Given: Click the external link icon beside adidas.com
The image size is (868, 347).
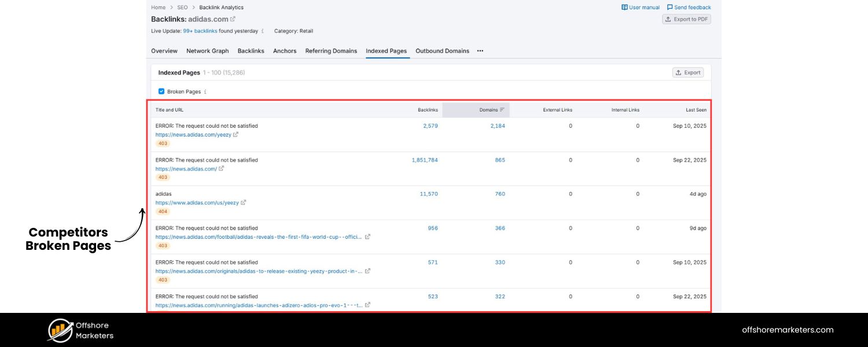Looking at the screenshot, I should (x=232, y=19).
